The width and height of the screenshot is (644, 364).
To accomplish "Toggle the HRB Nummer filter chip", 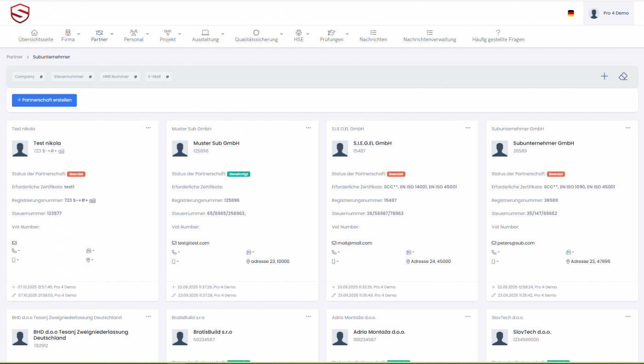I will pyautogui.click(x=120, y=77).
